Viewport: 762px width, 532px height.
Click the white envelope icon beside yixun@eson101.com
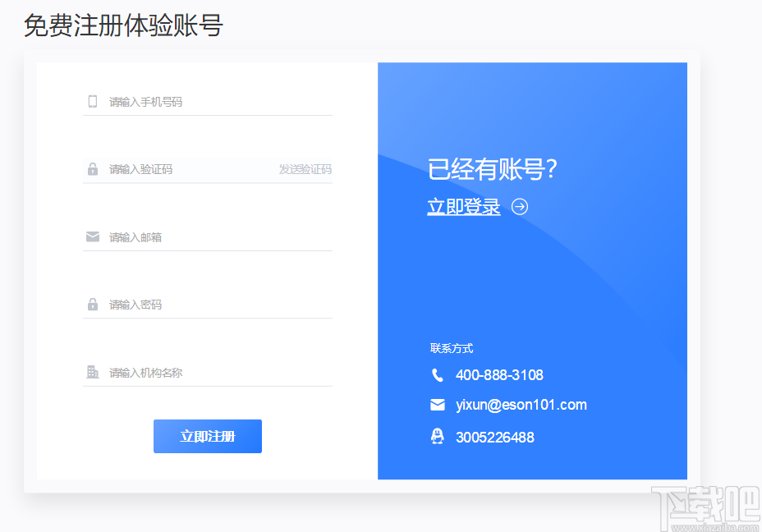pyautogui.click(x=438, y=405)
